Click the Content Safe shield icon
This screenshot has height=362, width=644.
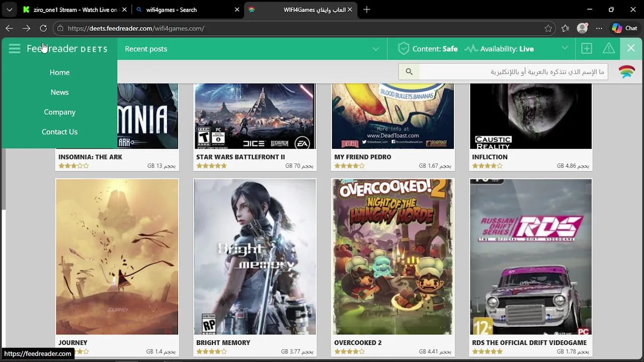point(403,49)
